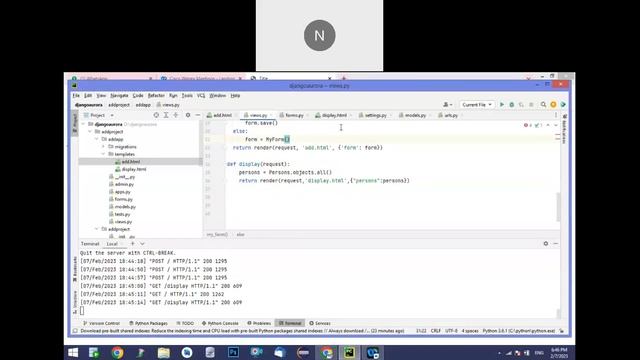
Task: Add a new terminal session with plus
Action: 132,244
